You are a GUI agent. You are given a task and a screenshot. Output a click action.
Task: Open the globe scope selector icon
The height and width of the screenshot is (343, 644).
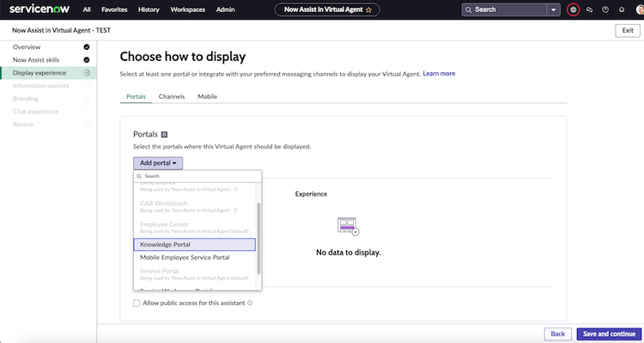tap(573, 9)
